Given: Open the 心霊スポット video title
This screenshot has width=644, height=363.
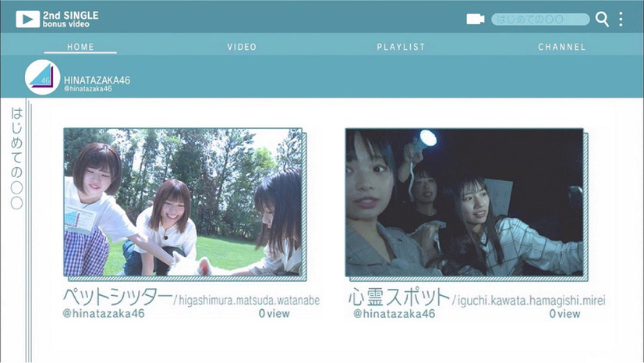Looking at the screenshot, I should click(398, 297).
